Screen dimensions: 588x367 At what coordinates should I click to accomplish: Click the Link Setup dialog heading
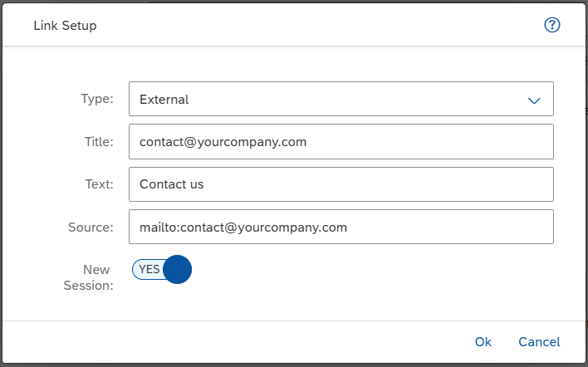66,26
